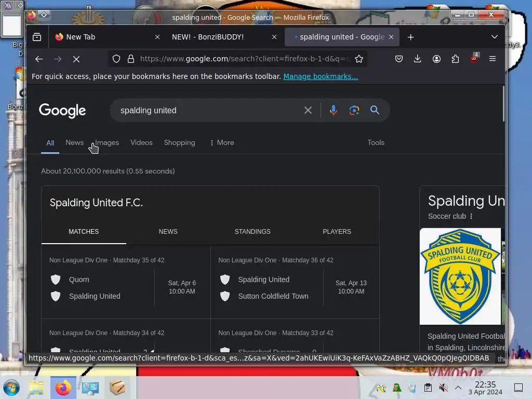Select the MATCHES tab
This screenshot has height=399, width=532.
[x=84, y=232]
